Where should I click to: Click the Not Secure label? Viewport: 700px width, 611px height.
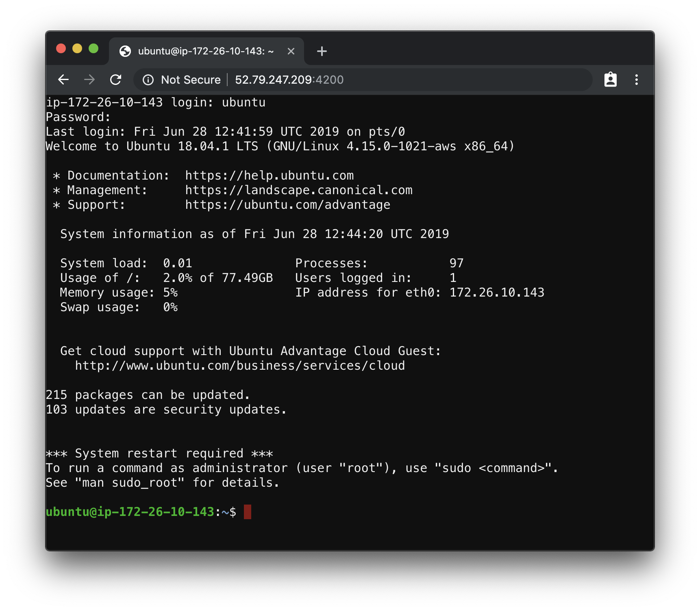(191, 80)
